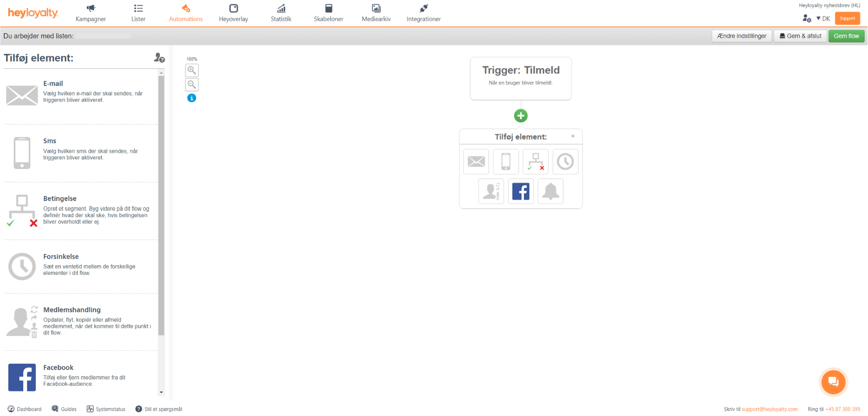The image size is (868, 416).
Task: Open Heyoverlay section
Action: [x=233, y=13]
